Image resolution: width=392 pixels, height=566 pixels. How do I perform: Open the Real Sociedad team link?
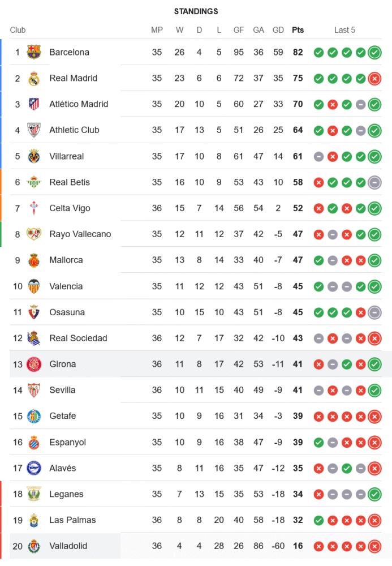pyautogui.click(x=78, y=338)
